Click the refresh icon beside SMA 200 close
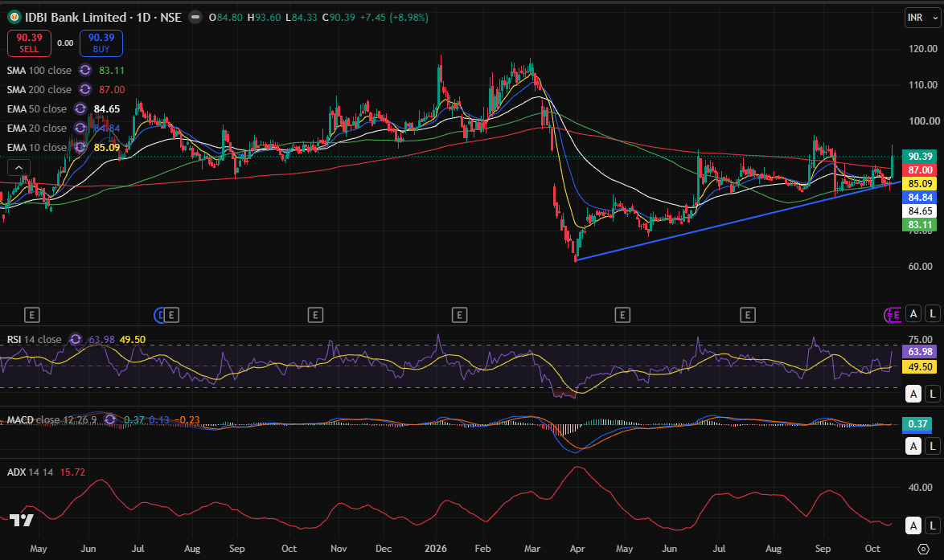Screen dimensions: 944x560 pyautogui.click(x=85, y=90)
